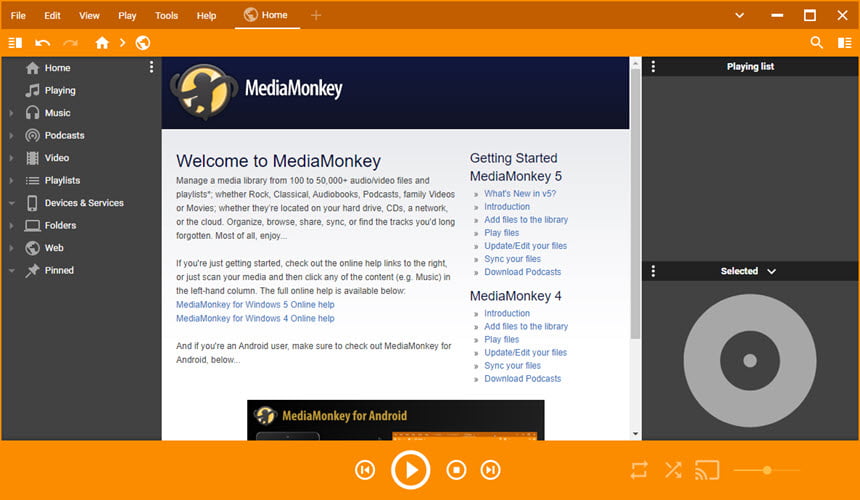The width and height of the screenshot is (860, 500).
Task: Open sidebar three-dot options menu
Action: 151,67
